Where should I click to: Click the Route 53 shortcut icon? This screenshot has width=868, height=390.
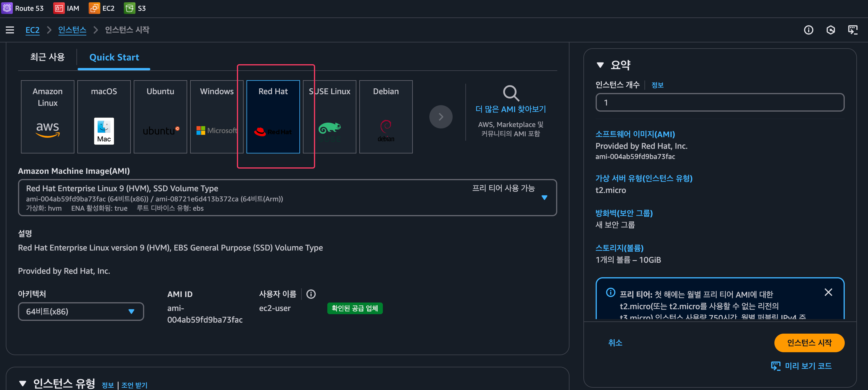[7, 8]
